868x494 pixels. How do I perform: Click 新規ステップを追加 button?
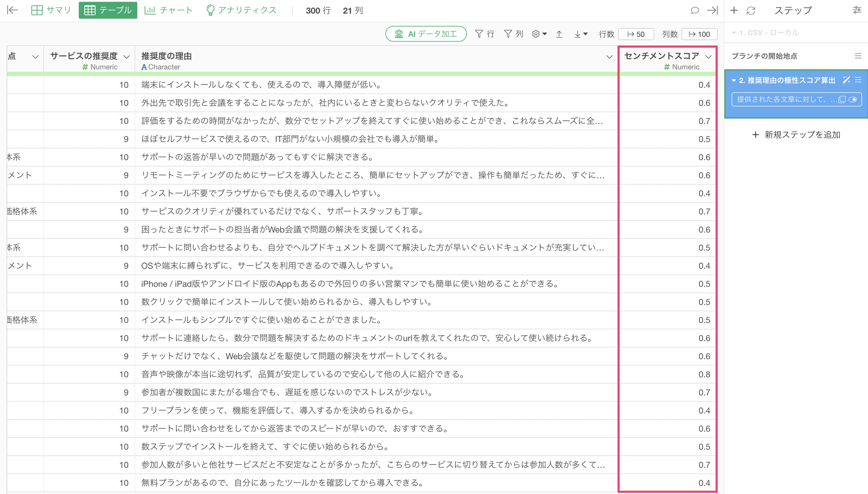tap(796, 135)
